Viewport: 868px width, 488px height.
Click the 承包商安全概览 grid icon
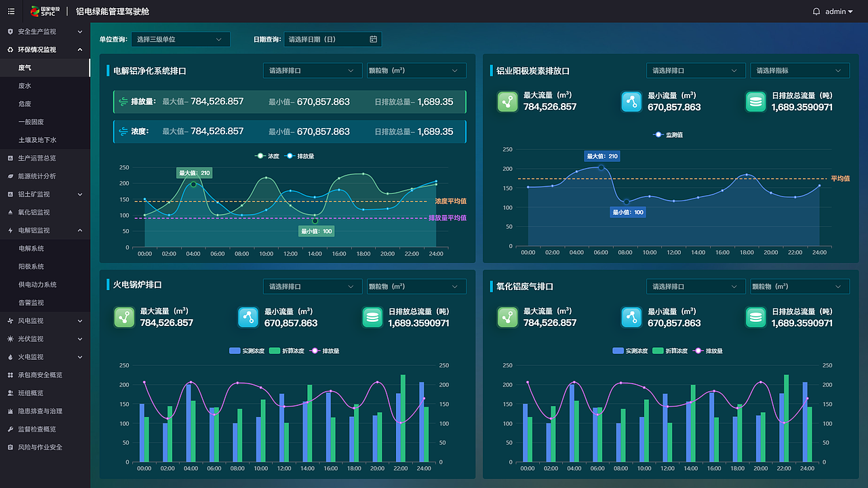(10, 375)
